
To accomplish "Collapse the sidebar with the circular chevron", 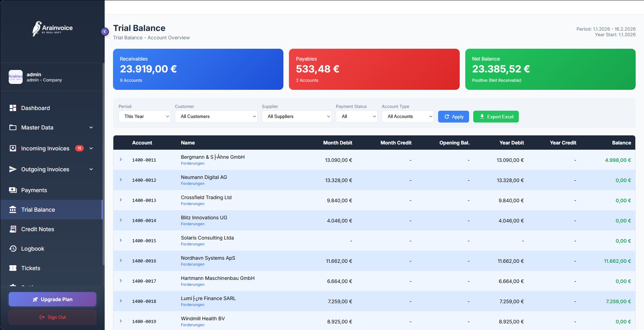I will coord(104,31).
